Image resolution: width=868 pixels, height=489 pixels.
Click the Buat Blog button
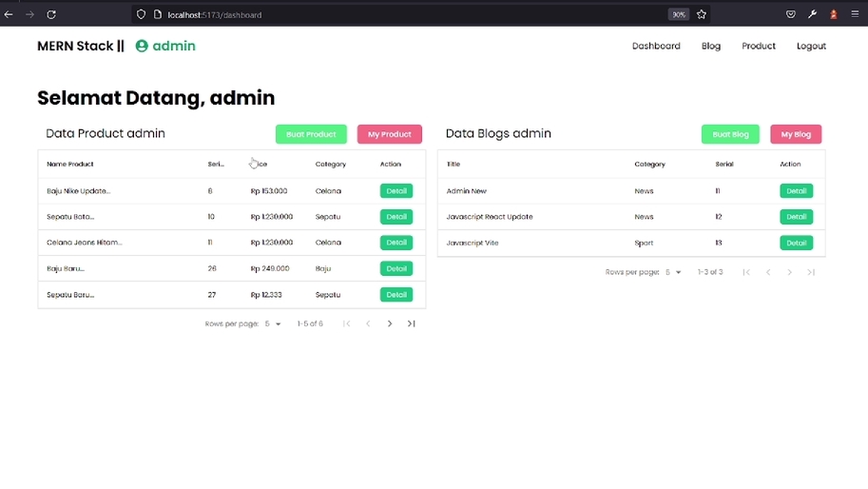[x=730, y=134]
